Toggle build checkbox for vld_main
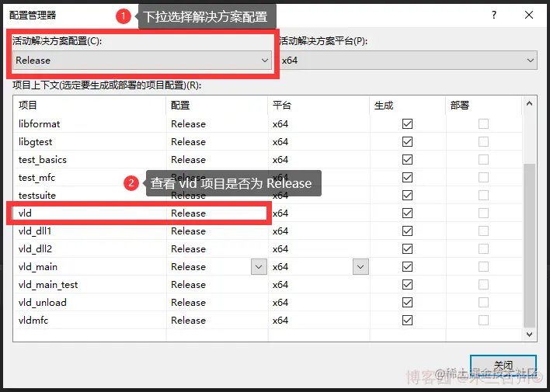The width and height of the screenshot is (550, 392). click(x=407, y=267)
